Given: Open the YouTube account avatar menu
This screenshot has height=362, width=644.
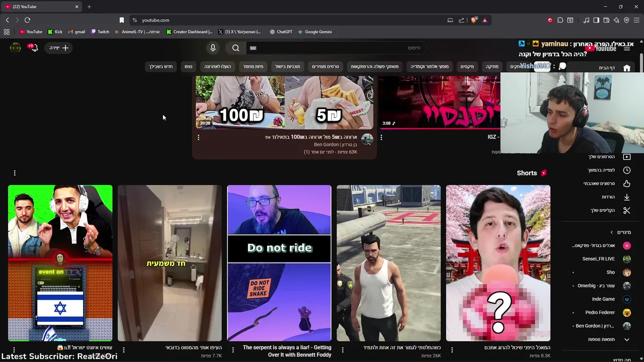Looking at the screenshot, I should pyautogui.click(x=16, y=48).
